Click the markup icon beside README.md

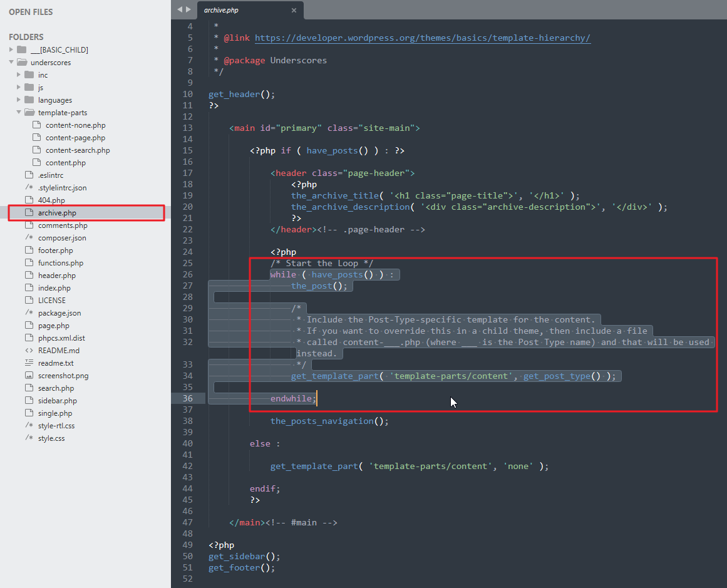coord(29,351)
